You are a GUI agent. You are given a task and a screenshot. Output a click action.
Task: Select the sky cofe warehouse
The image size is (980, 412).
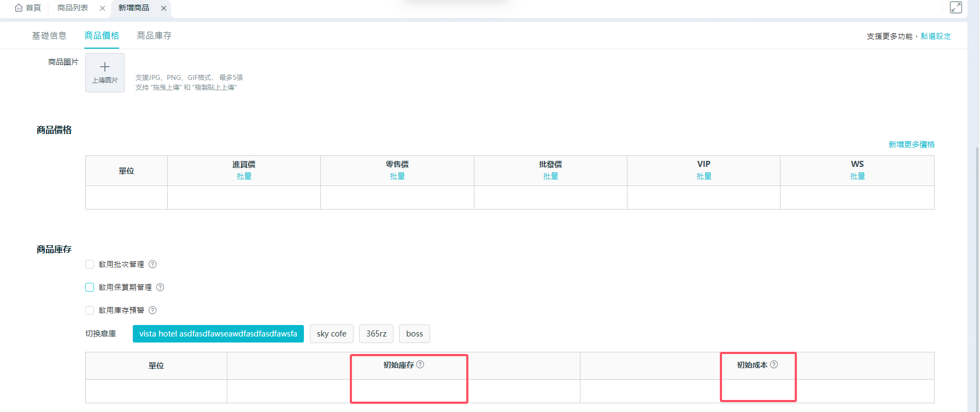331,334
